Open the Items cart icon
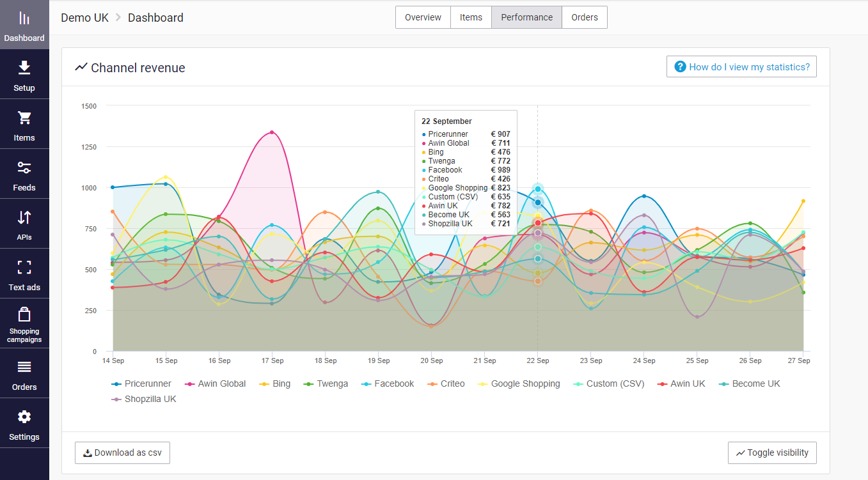This screenshot has height=480, width=868. [x=24, y=118]
